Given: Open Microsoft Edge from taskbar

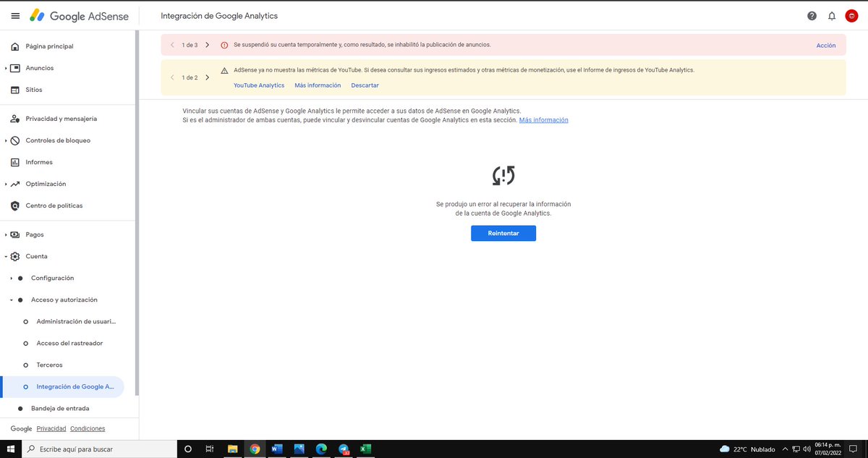Looking at the screenshot, I should pyautogui.click(x=321, y=449).
